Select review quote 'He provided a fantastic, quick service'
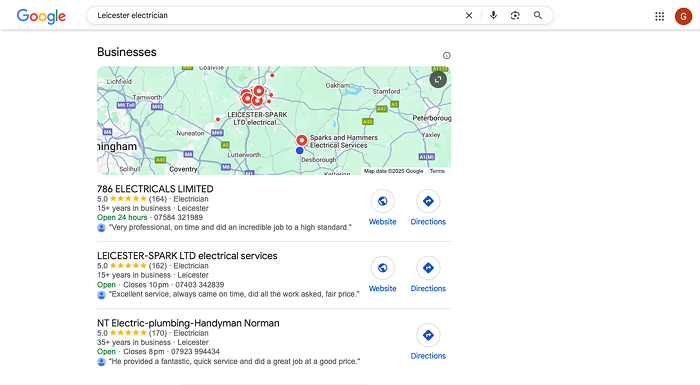The image size is (700, 385). tap(234, 361)
